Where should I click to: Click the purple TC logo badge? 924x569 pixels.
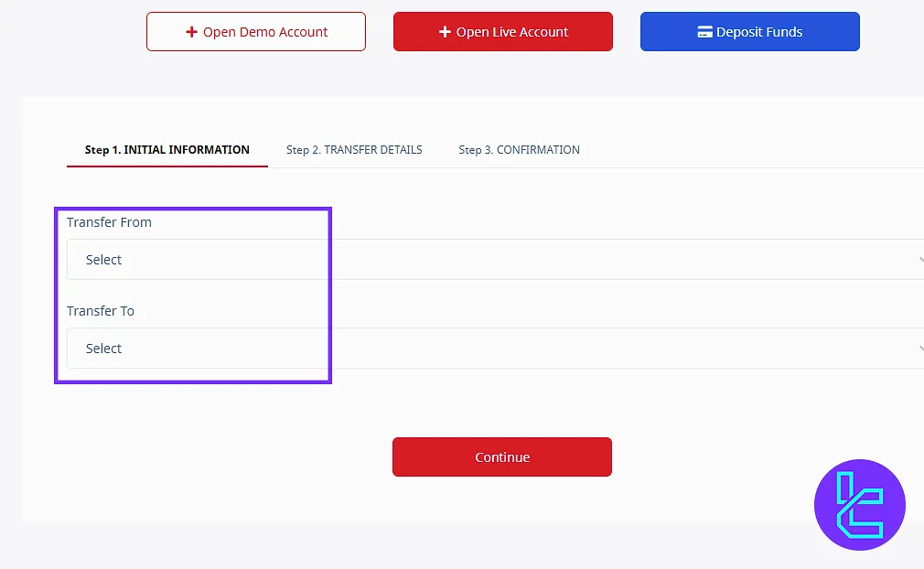(x=859, y=505)
